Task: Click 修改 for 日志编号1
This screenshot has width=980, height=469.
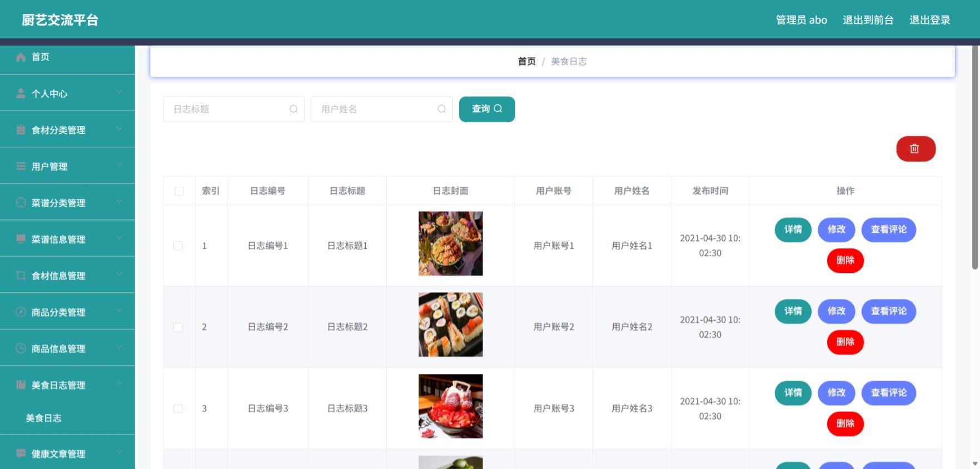Action: [837, 229]
